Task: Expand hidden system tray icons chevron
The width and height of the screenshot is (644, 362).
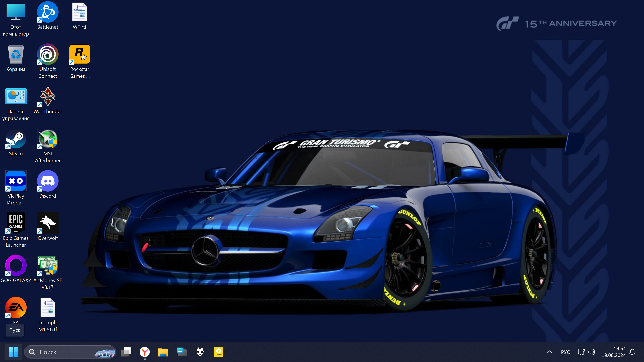Action: coord(549,352)
